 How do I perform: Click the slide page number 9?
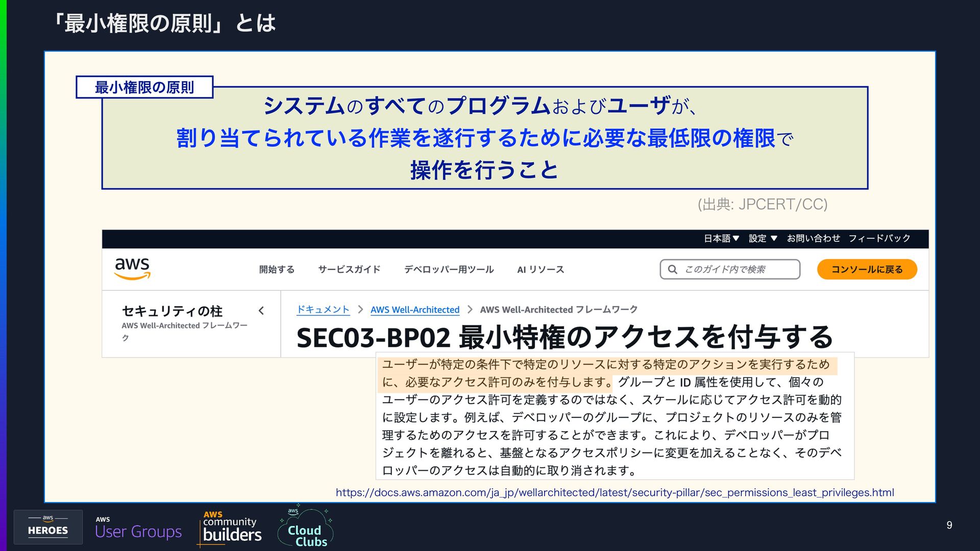(949, 525)
